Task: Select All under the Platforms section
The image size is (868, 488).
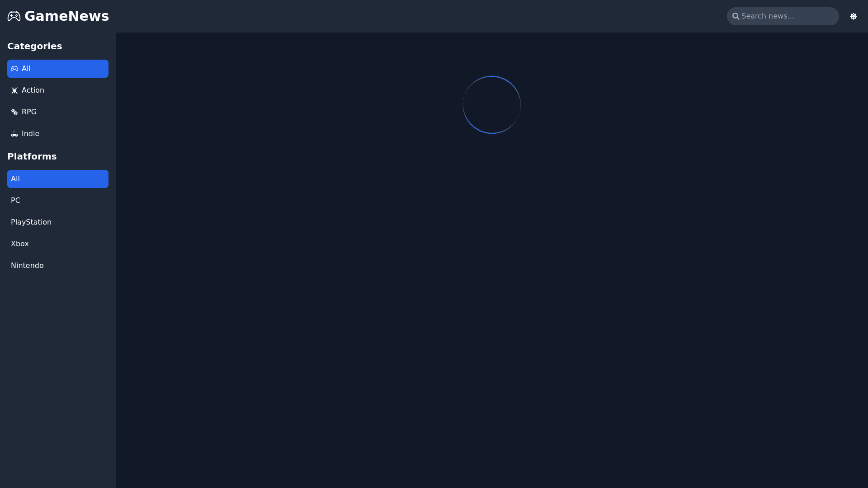Action: 58,179
